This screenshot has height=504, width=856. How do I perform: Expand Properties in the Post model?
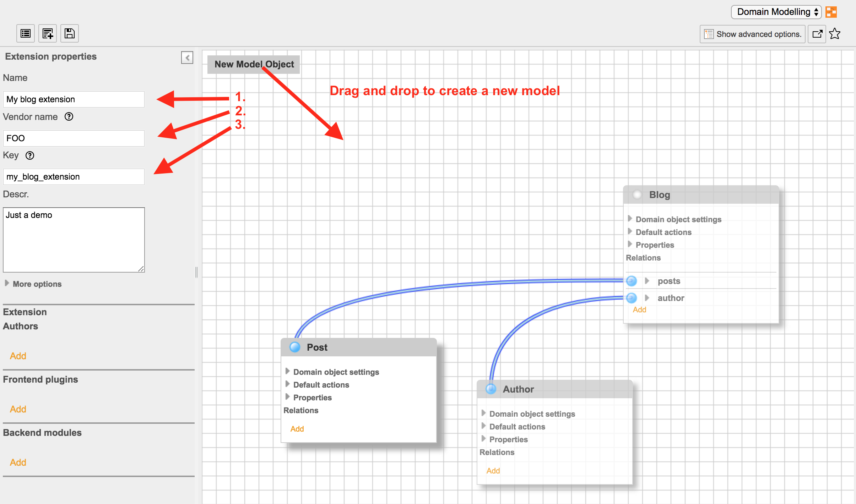[x=312, y=398]
